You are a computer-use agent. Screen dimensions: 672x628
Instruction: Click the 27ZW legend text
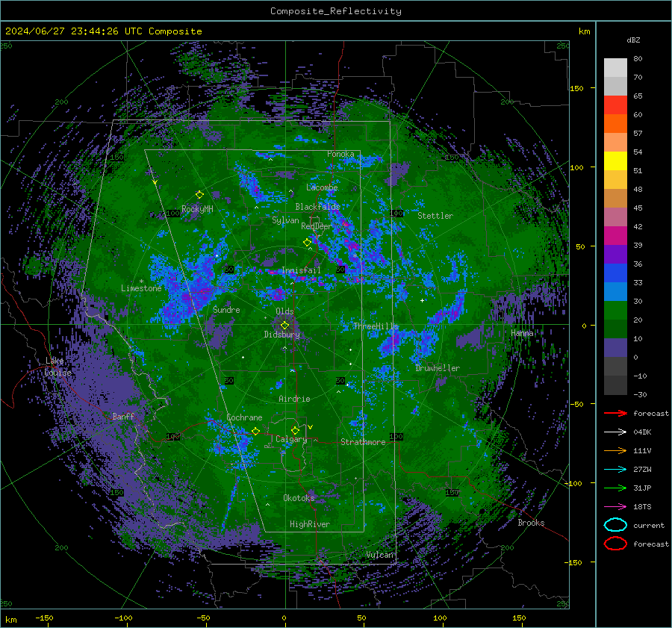coord(642,469)
